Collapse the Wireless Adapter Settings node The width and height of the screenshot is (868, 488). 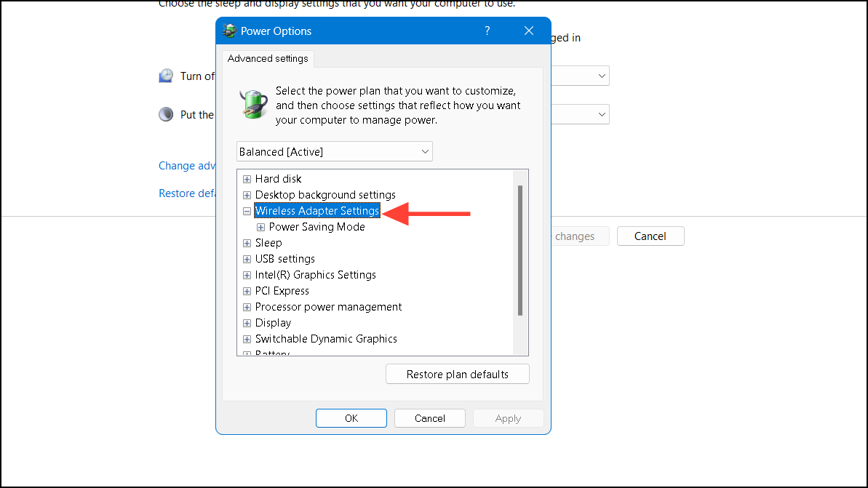pos(247,210)
